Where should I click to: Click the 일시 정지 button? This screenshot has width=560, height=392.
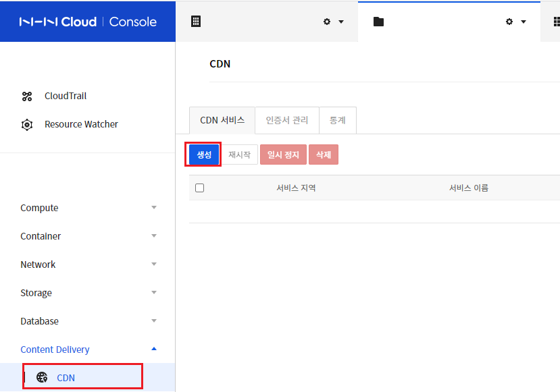[x=283, y=155]
